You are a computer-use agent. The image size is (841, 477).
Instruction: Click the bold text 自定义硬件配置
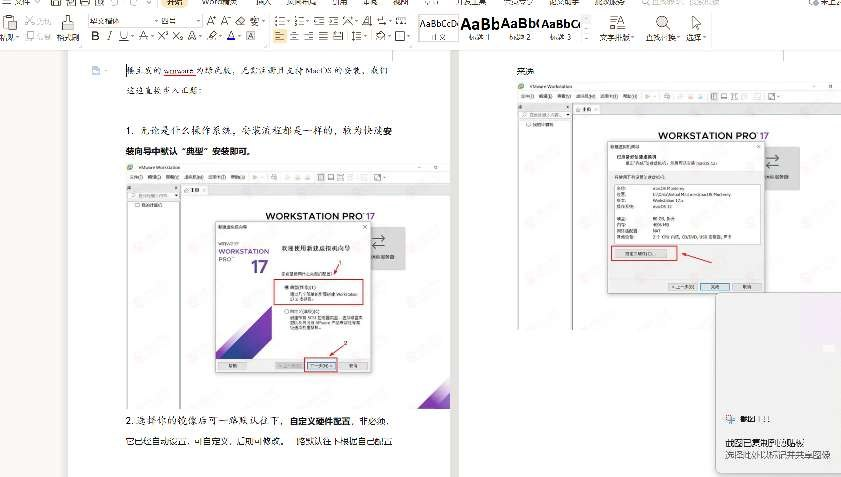[320, 421]
